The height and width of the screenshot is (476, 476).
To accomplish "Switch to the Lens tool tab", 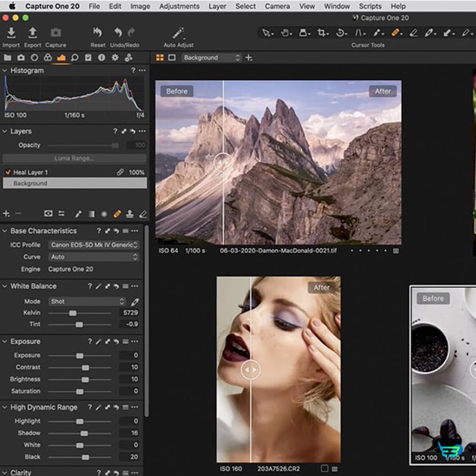I will [35, 58].
